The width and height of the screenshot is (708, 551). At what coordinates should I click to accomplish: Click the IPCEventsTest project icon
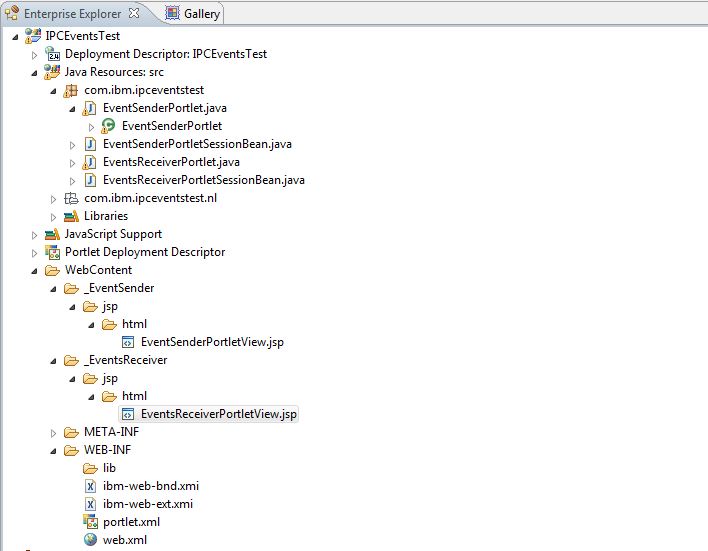pos(33,36)
